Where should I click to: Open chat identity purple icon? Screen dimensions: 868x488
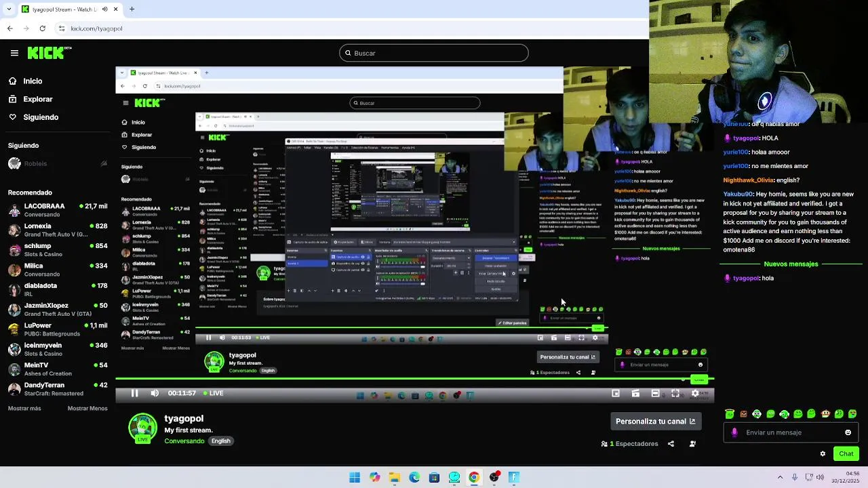[x=734, y=432]
